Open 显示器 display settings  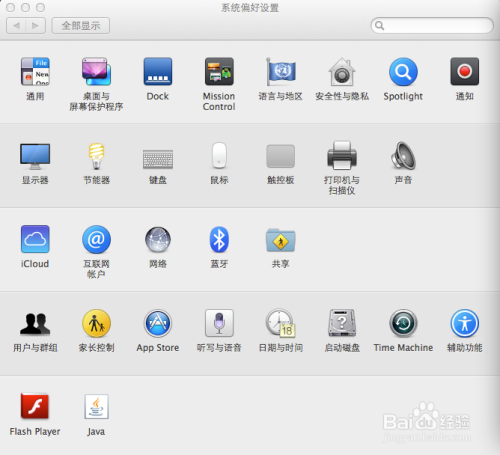pyautogui.click(x=35, y=156)
